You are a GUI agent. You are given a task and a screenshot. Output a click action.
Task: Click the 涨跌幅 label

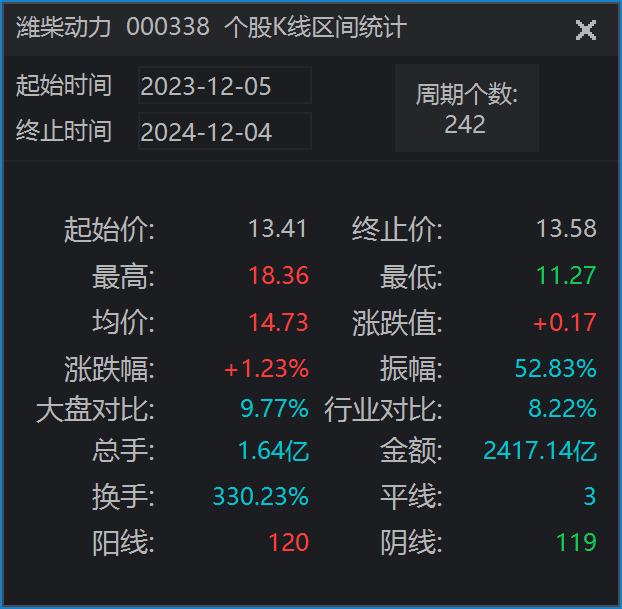point(109,369)
